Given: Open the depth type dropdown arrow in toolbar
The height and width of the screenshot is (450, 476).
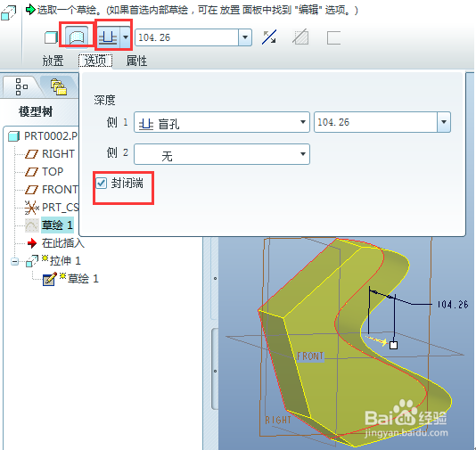Looking at the screenshot, I should coord(126,37).
